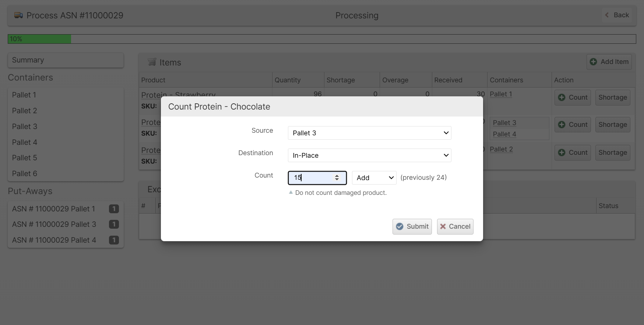644x325 pixels.
Task: Select Pallet 5 in Containers list
Action: [25, 158]
